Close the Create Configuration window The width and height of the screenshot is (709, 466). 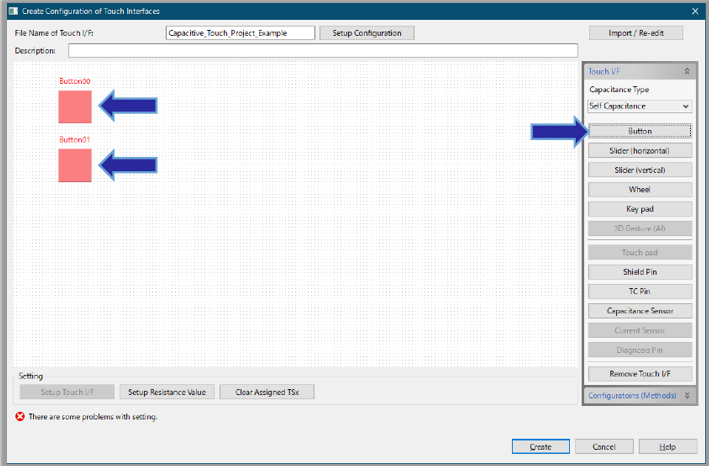(695, 11)
